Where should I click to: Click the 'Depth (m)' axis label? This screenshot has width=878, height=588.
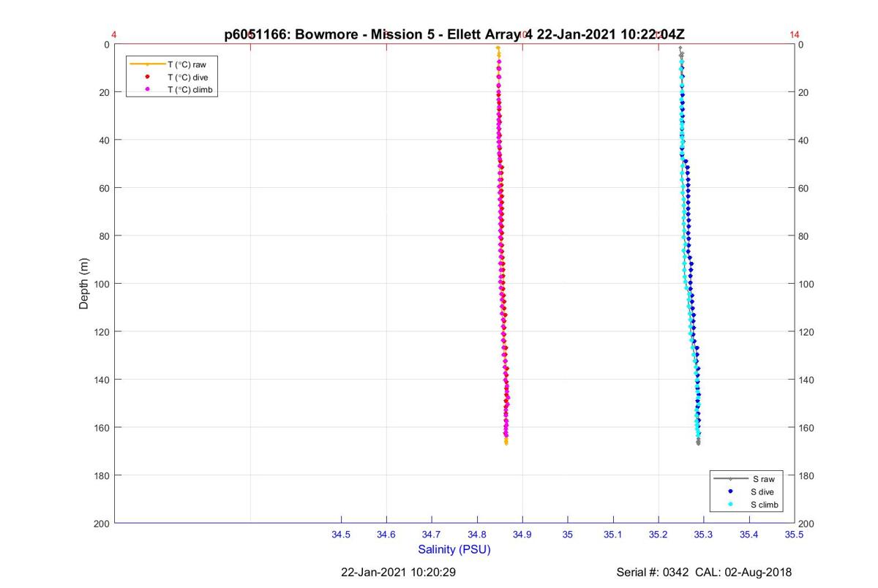(83, 284)
